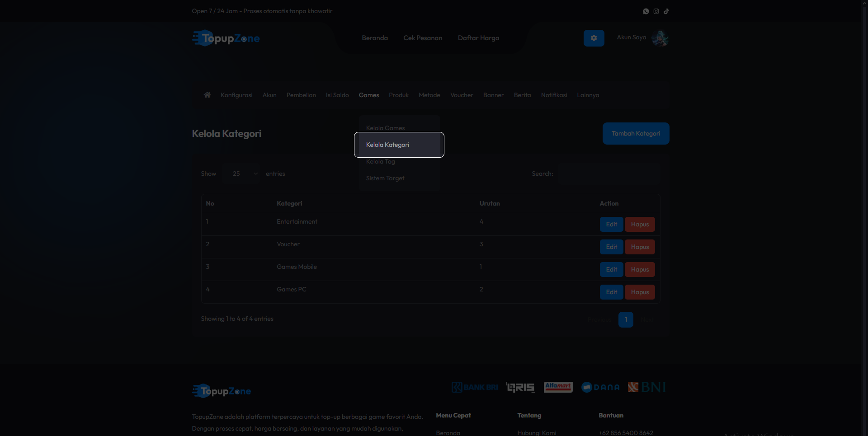Viewport: 868px width, 436px height.
Task: Hapus the Games PC category
Action: [640, 292]
